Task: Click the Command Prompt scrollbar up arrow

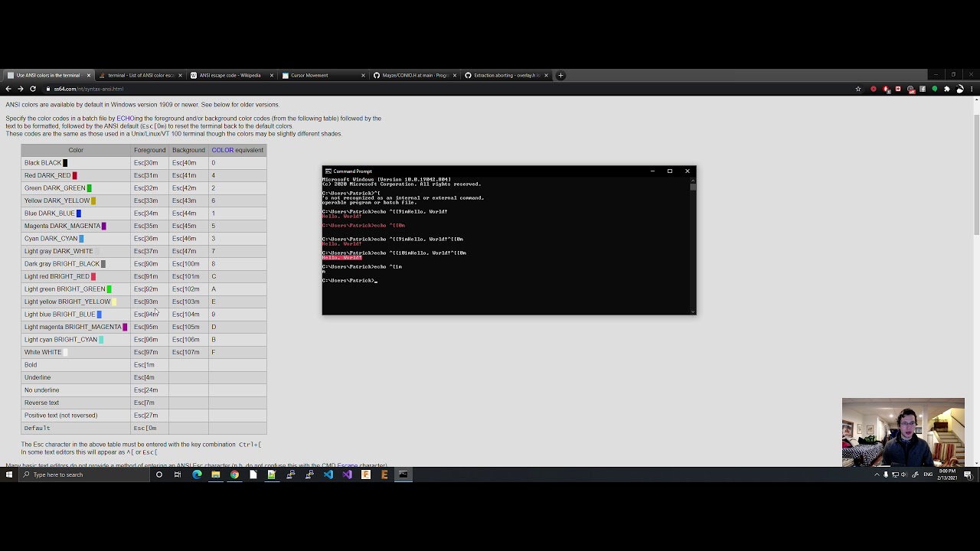Action: 692,181
